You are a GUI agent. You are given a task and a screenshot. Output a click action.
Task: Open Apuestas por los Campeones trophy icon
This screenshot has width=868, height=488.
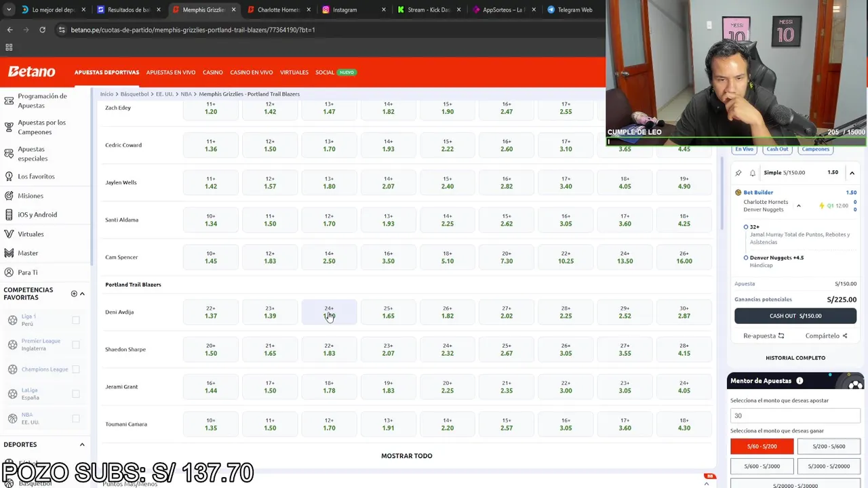pyautogui.click(x=9, y=127)
